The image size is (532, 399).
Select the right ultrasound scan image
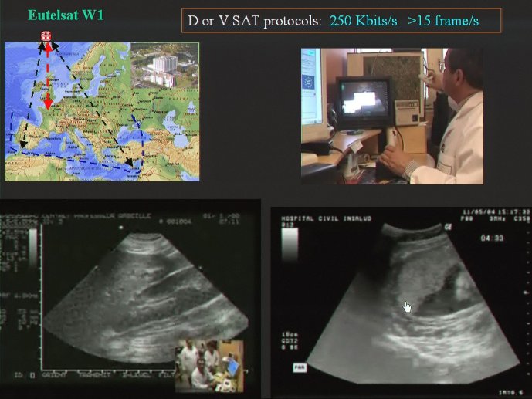(x=401, y=302)
